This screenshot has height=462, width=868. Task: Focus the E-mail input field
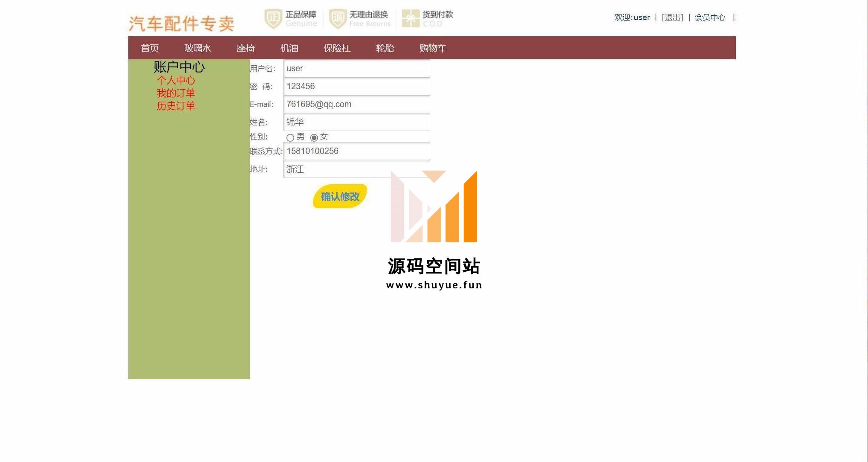(x=356, y=105)
